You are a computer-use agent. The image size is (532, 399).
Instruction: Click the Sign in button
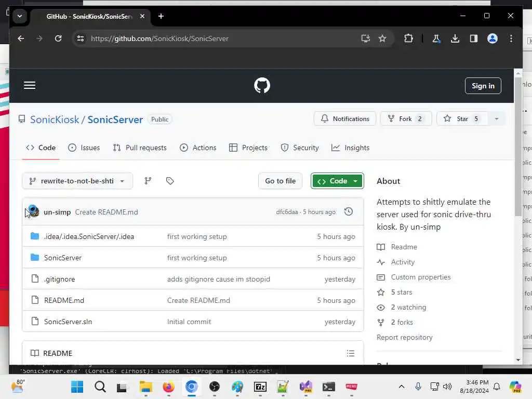(x=483, y=86)
